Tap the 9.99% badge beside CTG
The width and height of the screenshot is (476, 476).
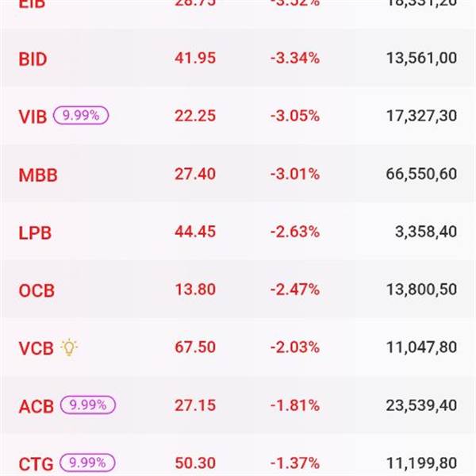pos(87,463)
